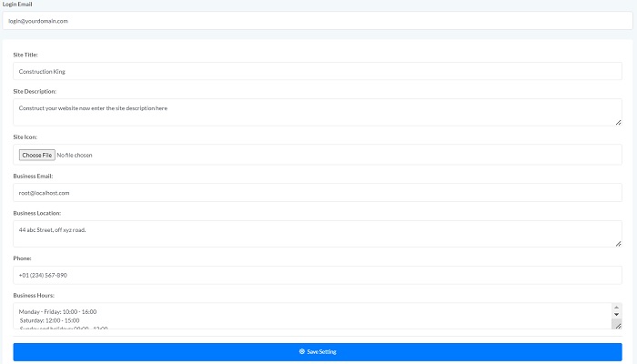The image size is (637, 364).
Task: Click Business Hours scrollbar down arrow
Action: 616,316
